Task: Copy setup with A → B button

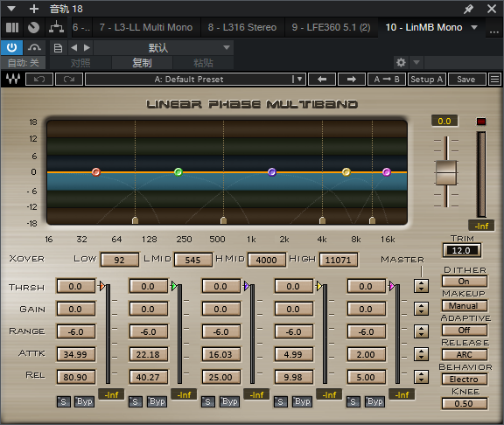Action: point(387,79)
